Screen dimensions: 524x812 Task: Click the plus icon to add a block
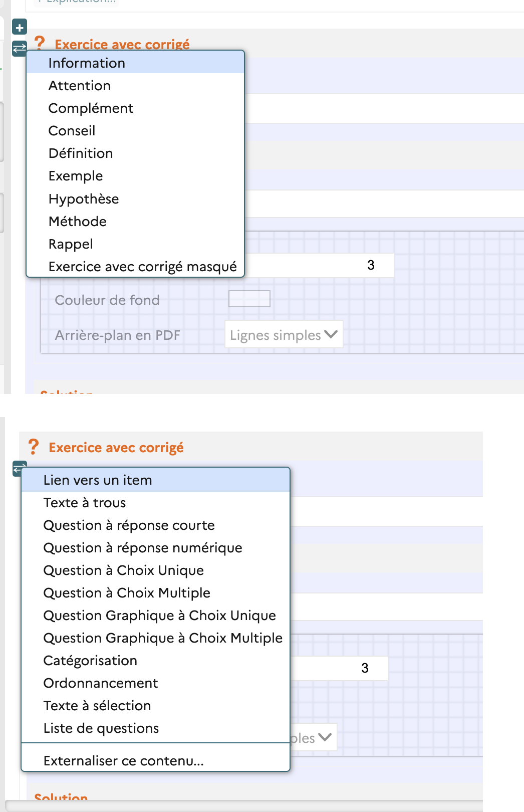[20, 28]
